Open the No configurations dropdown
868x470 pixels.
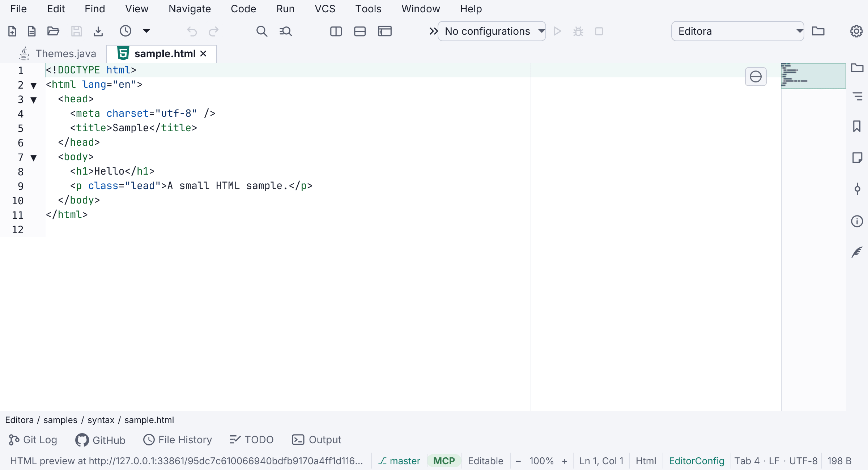pos(492,31)
